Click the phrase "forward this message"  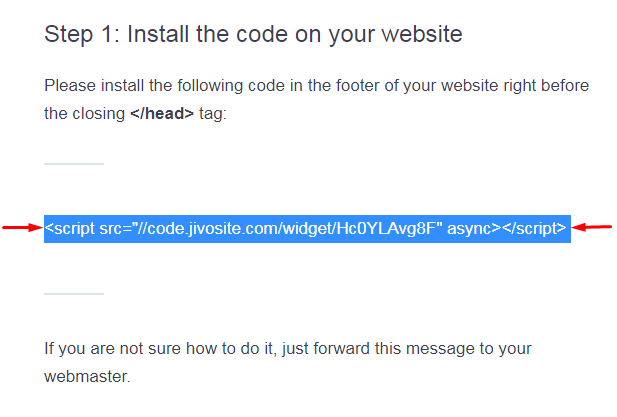[405, 349]
